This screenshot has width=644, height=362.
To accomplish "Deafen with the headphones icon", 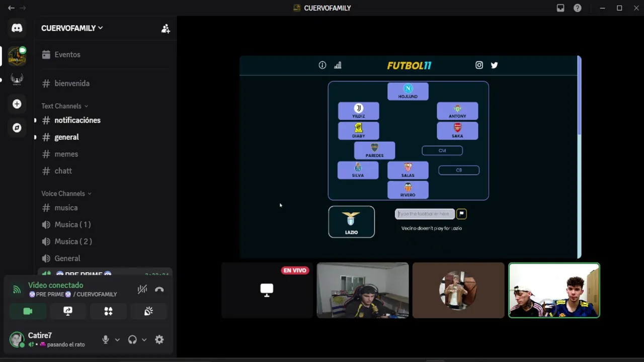I will point(132,339).
